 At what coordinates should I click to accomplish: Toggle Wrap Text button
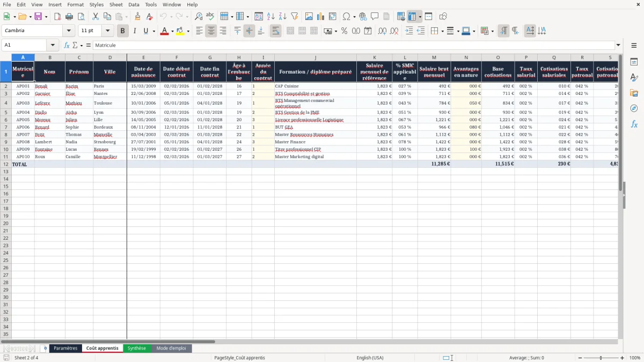pyautogui.click(x=275, y=31)
